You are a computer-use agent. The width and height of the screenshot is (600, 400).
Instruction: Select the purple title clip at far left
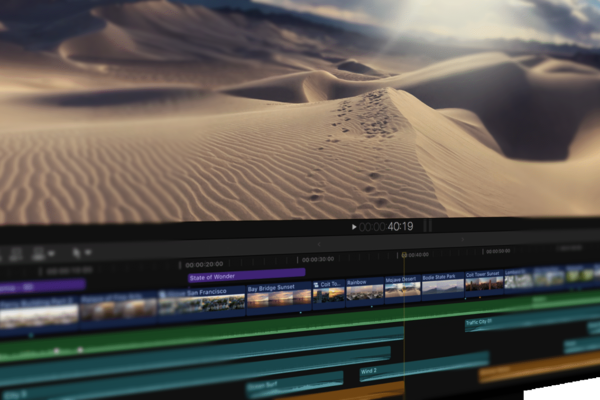point(43,286)
